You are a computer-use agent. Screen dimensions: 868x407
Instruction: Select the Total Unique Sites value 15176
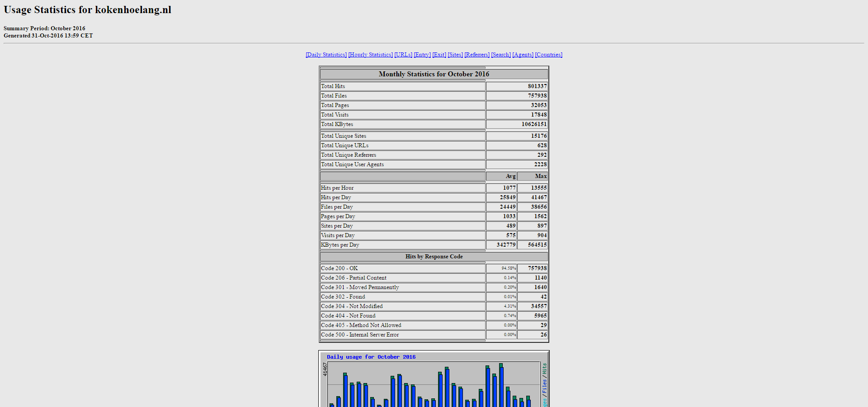click(x=538, y=136)
